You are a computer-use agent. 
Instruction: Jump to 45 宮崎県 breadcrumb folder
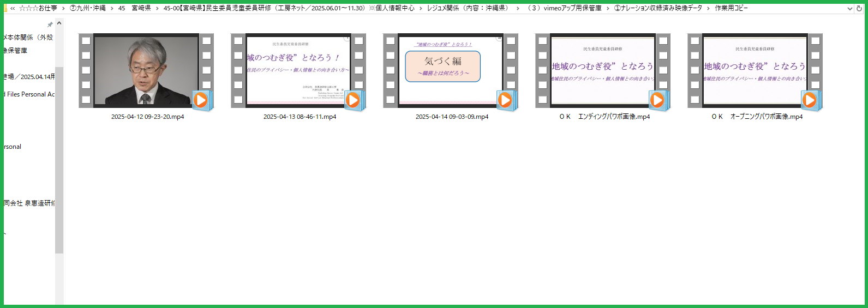(x=134, y=8)
